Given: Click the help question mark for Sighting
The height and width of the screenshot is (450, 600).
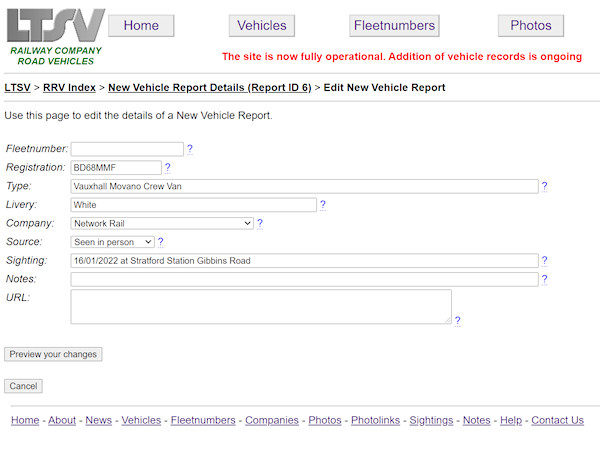Looking at the screenshot, I should point(544,261).
